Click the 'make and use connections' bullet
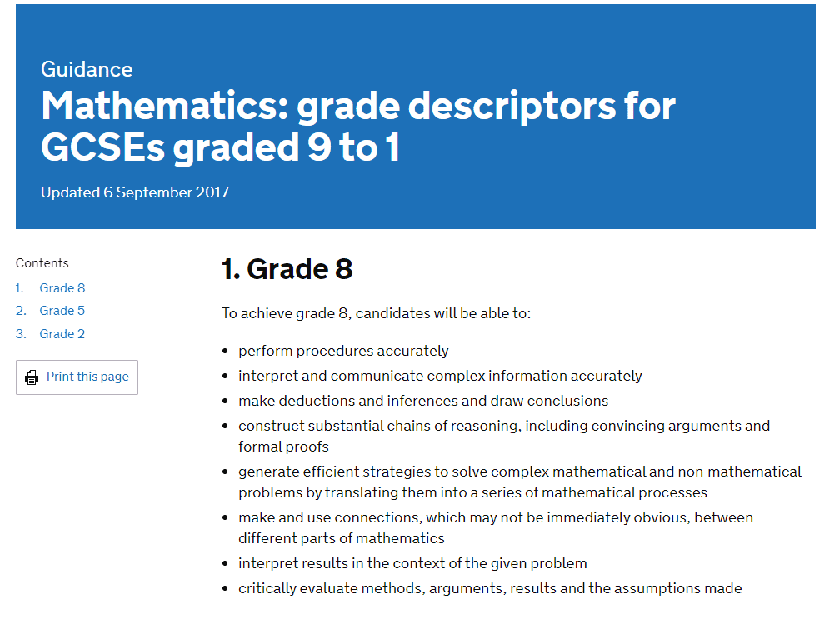The width and height of the screenshot is (829, 644). (496, 527)
